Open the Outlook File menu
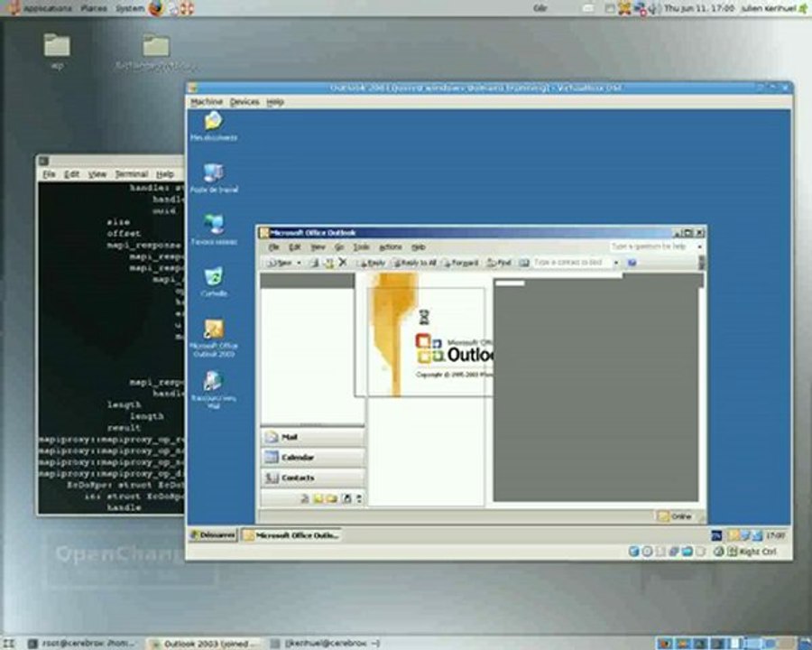The height and width of the screenshot is (650, 812). click(274, 247)
